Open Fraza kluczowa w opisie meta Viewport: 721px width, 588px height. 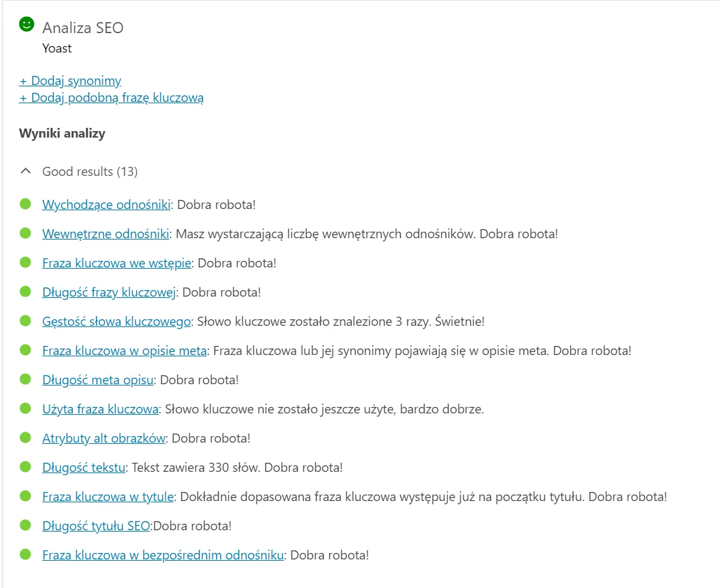[x=124, y=350]
